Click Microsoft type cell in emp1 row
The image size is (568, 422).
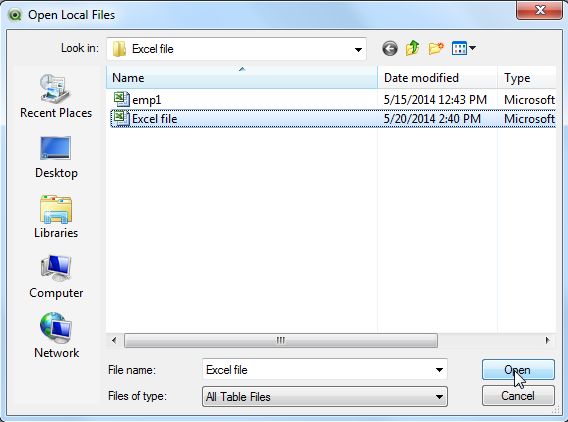tap(529, 100)
